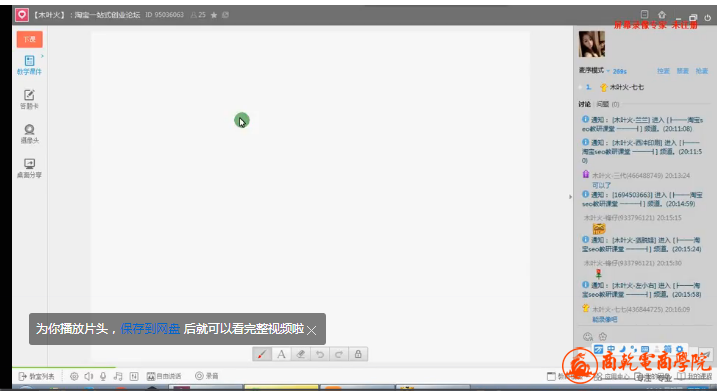Toggle the whiteboard lock icon
This screenshot has width=717, height=391.
click(x=358, y=354)
